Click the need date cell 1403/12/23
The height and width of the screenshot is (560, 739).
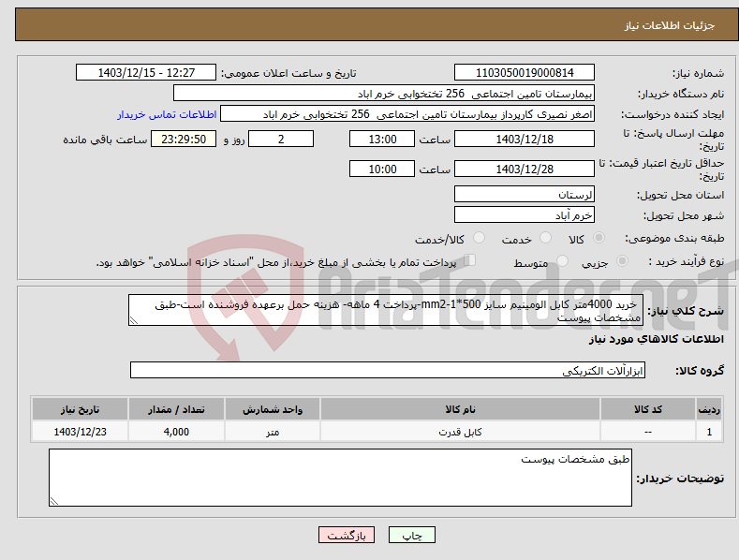click(80, 432)
